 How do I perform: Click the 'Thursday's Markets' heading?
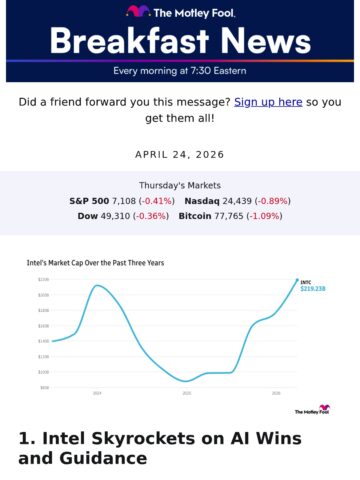[180, 185]
